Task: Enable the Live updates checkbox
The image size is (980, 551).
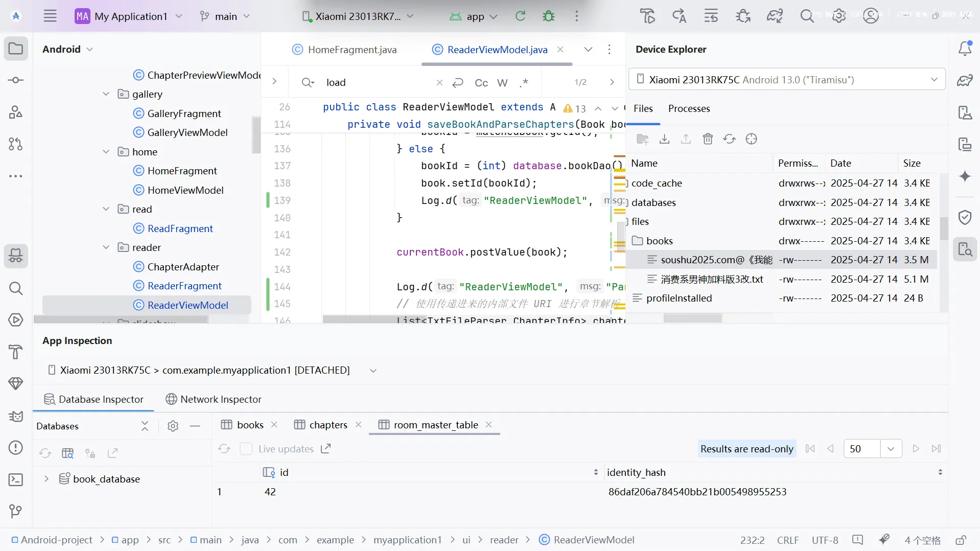Action: (246, 449)
